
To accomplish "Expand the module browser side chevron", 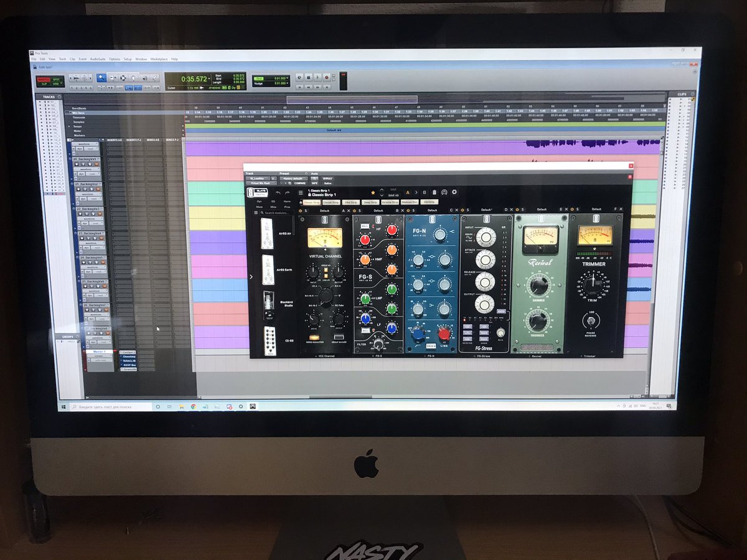I will point(251,276).
